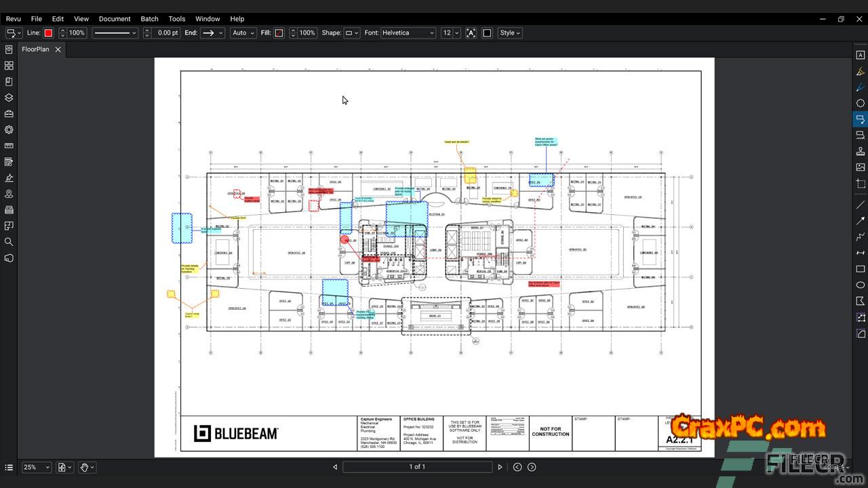Open the Sets panel in left sidebar

point(9,210)
